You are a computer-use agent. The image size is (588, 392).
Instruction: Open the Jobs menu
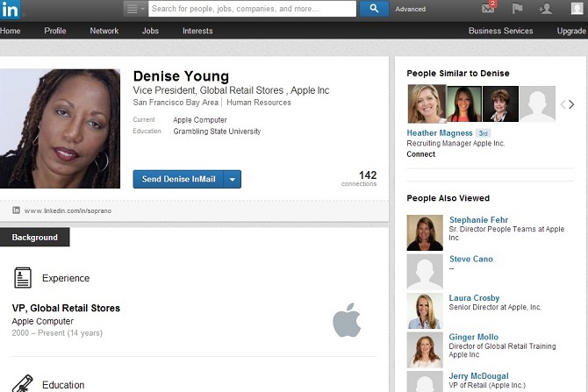150,31
